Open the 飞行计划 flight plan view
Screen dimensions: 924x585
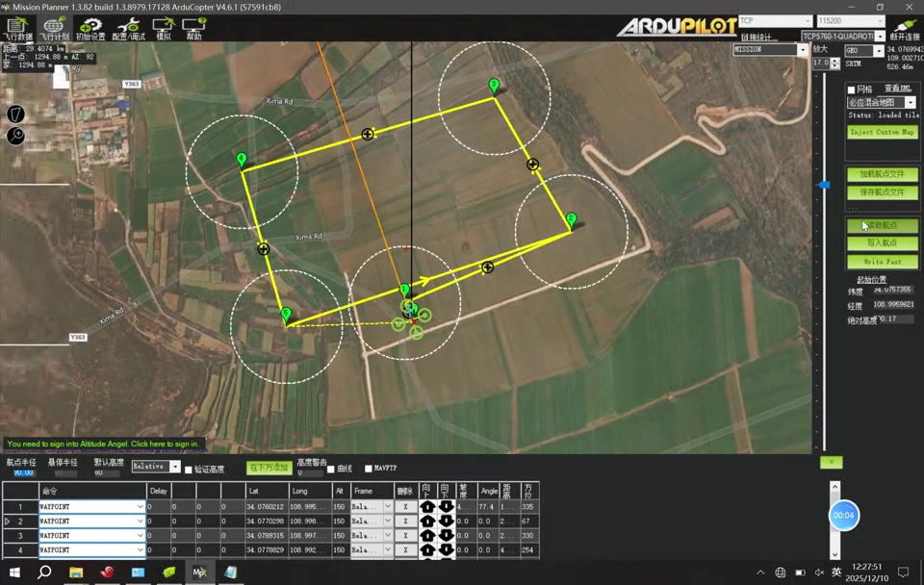(54, 28)
